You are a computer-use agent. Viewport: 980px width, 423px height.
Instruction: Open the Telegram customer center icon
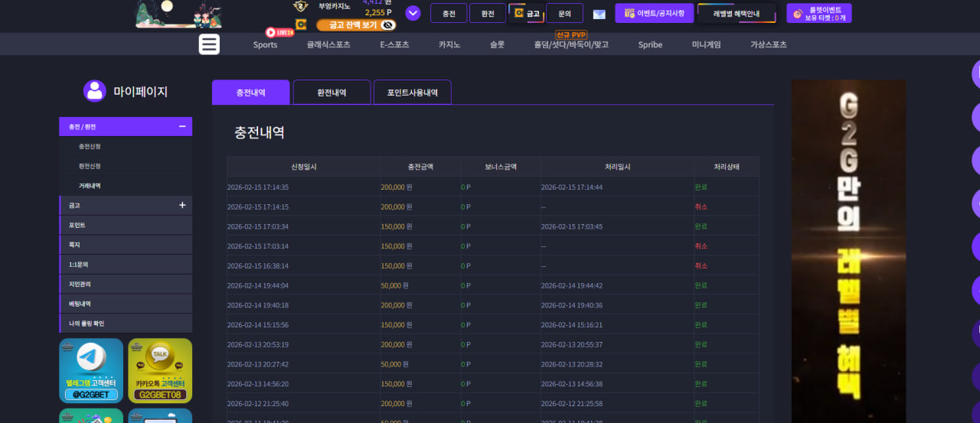click(x=91, y=370)
